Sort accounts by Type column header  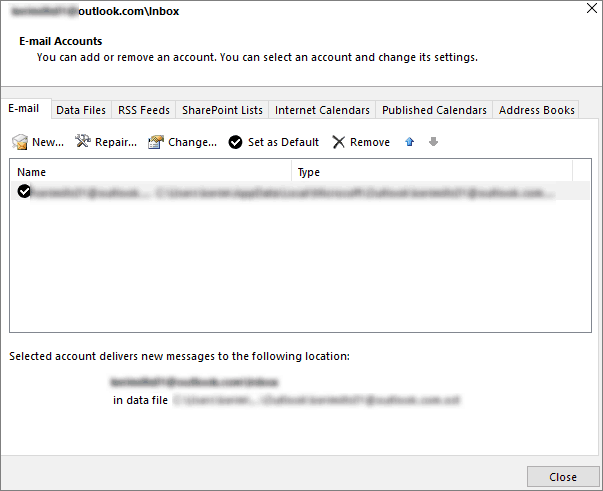tap(432, 172)
